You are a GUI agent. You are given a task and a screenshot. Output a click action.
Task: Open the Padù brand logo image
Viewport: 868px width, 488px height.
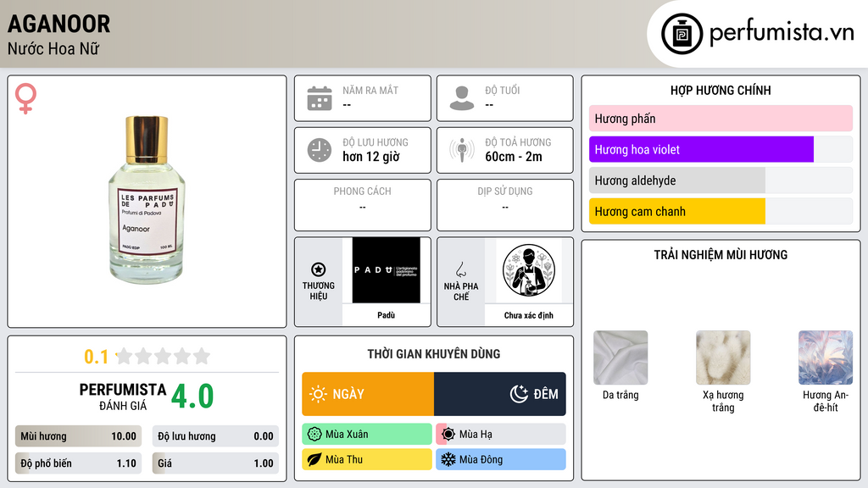coord(387,270)
